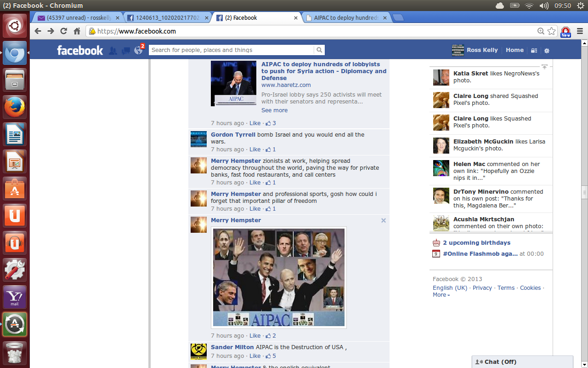Open the Trash in launcher

tap(15, 353)
